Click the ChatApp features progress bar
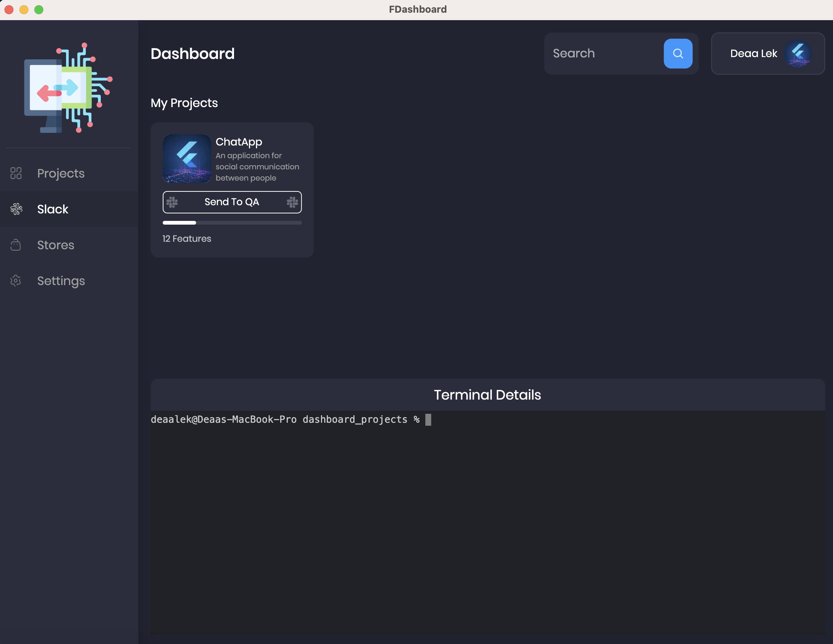The width and height of the screenshot is (833, 644). 232,223
